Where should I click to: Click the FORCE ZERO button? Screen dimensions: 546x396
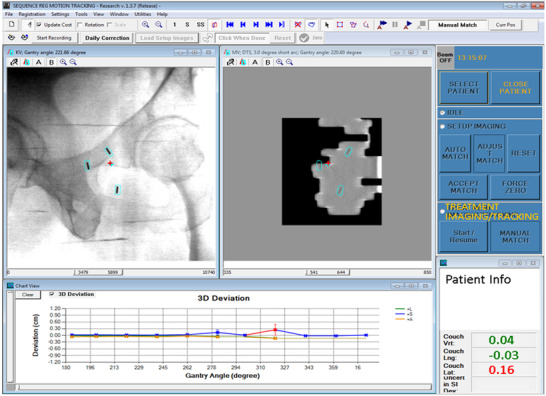pos(515,187)
